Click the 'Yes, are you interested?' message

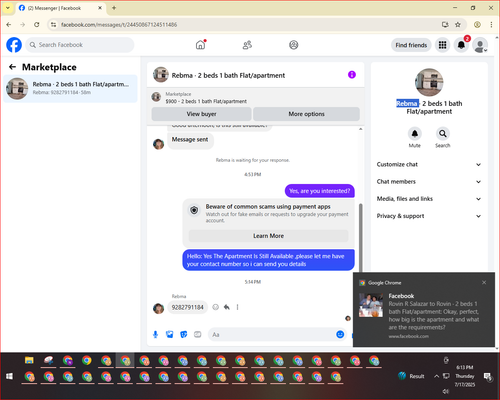tap(320, 191)
